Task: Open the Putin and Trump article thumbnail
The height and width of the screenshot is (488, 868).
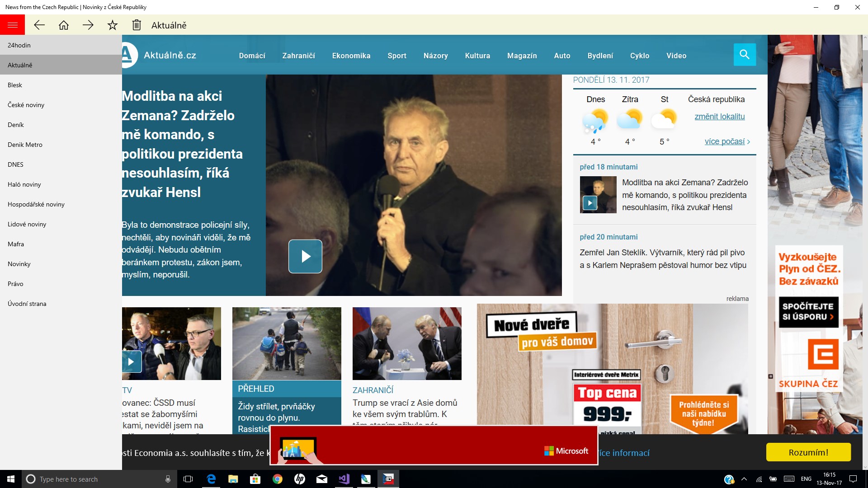Action: point(407,343)
